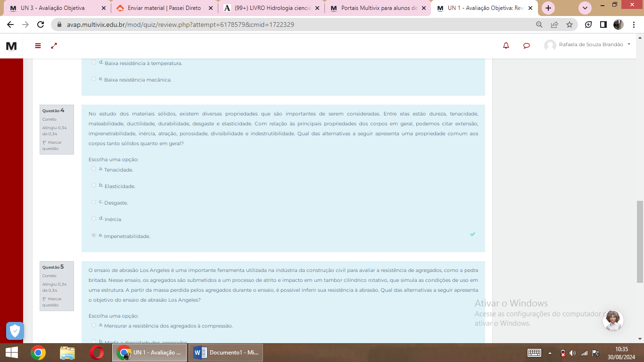This screenshot has width=644, height=362.
Task: Open the messages chat bubble icon
Action: pos(527,46)
